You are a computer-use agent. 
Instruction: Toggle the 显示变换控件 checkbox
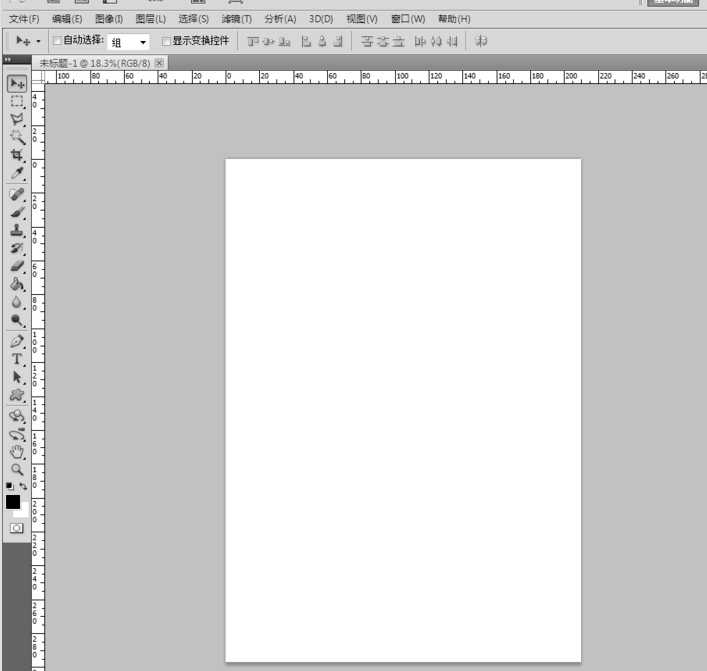click(166, 41)
